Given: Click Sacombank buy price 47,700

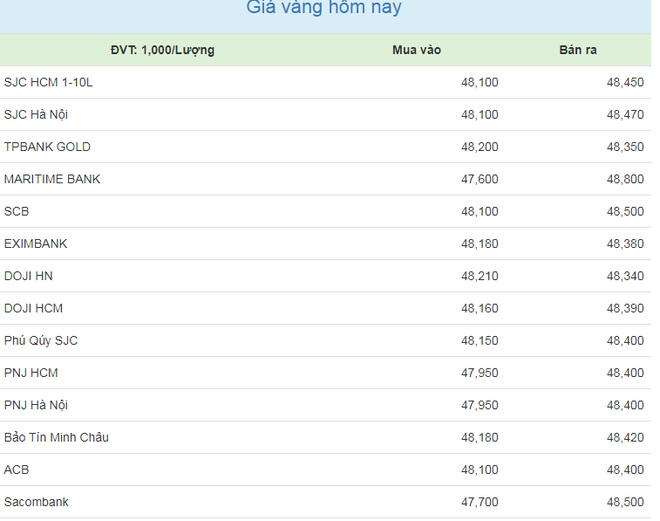Looking at the screenshot, I should point(479,502).
